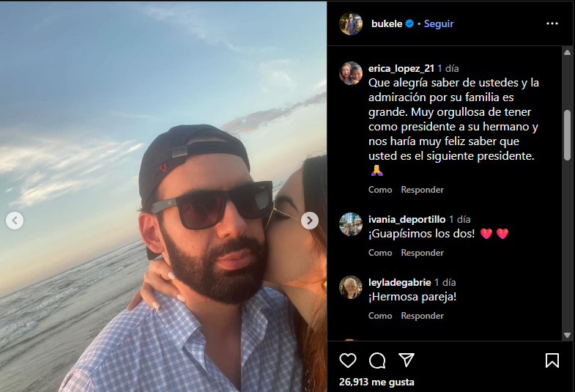575x392 pixels.
Task: Save post with bookmark icon
Action: pyautogui.click(x=552, y=360)
